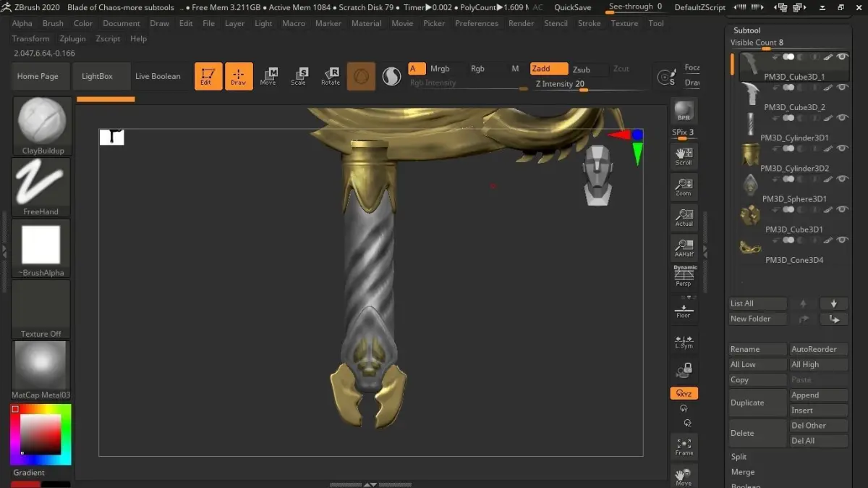The width and height of the screenshot is (868, 488).
Task: Select Rgb paint mode
Action: point(478,69)
